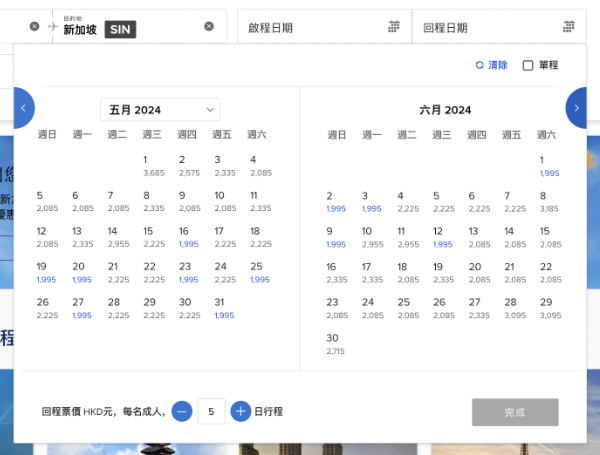Go to the previous month with left arrow

24,108
